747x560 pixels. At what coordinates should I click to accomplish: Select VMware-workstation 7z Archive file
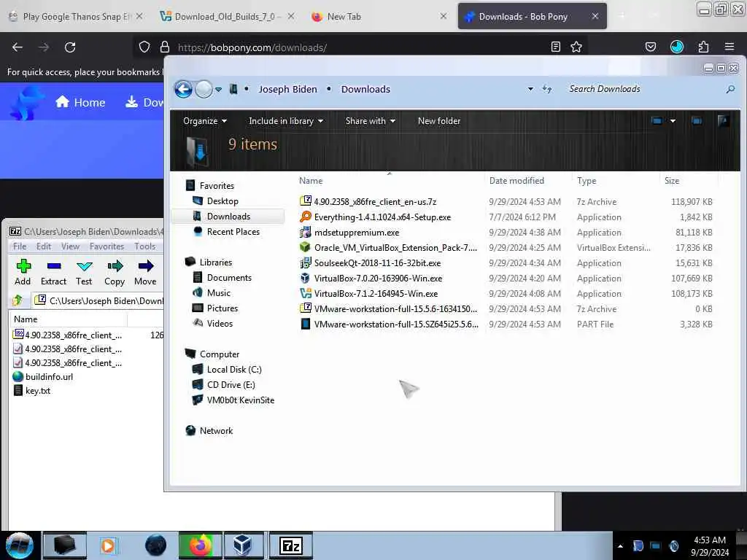click(395, 308)
